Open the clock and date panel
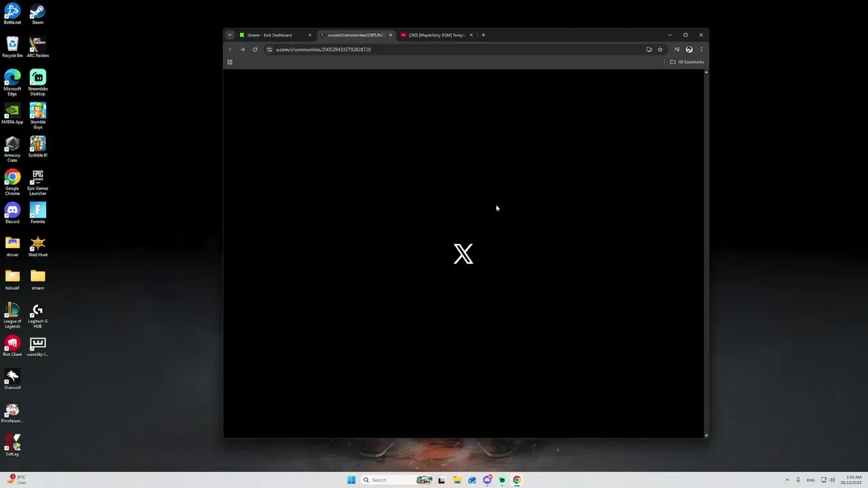The width and height of the screenshot is (868, 488). coord(851,480)
